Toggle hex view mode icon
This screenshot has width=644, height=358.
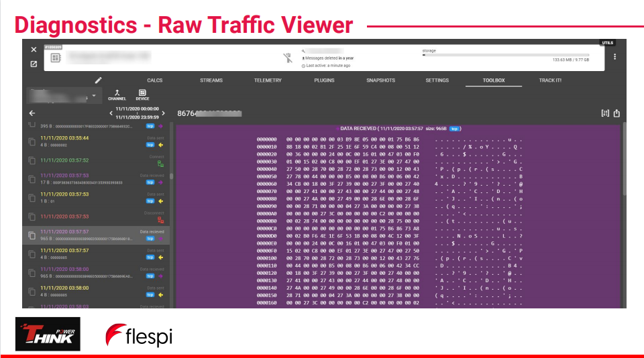[x=604, y=113]
